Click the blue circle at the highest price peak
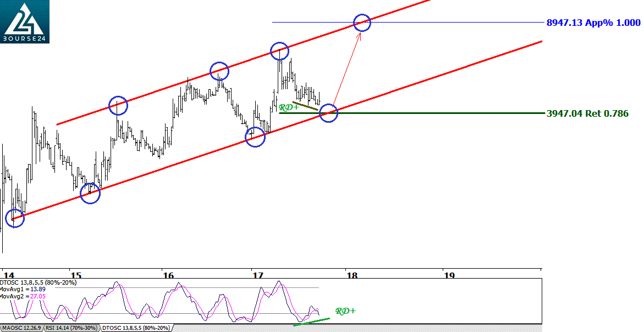This screenshot has width=644, height=332. pyautogui.click(x=280, y=51)
